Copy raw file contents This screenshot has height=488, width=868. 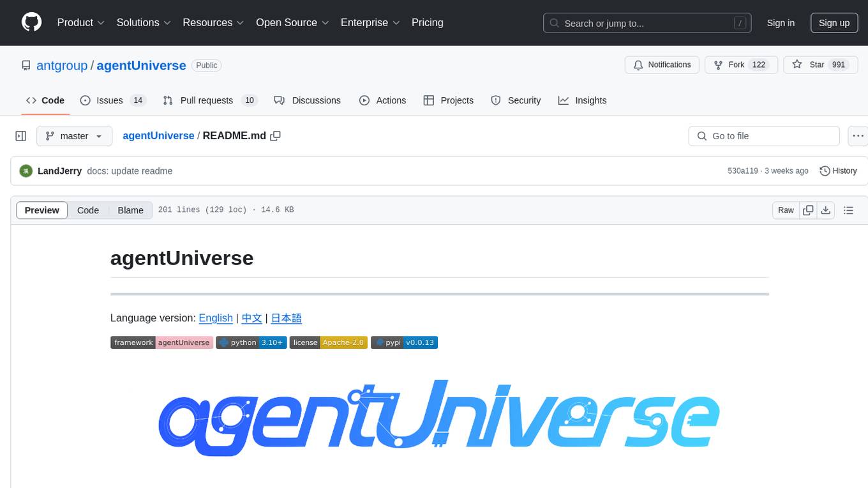(808, 210)
